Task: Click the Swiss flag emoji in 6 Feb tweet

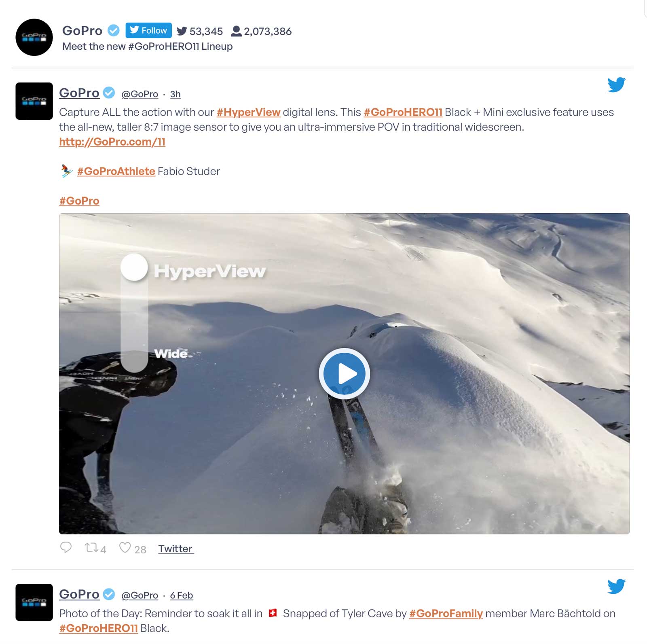Action: pyautogui.click(x=273, y=613)
